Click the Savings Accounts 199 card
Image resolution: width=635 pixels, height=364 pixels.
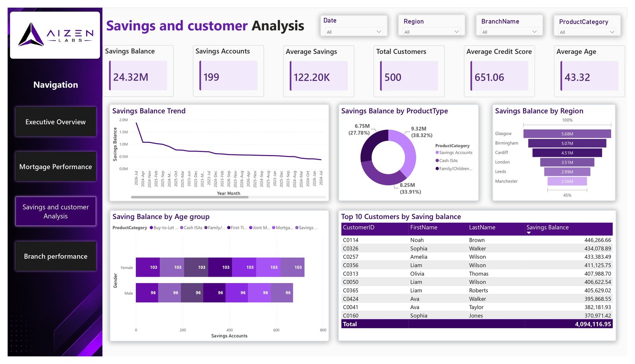tap(228, 71)
